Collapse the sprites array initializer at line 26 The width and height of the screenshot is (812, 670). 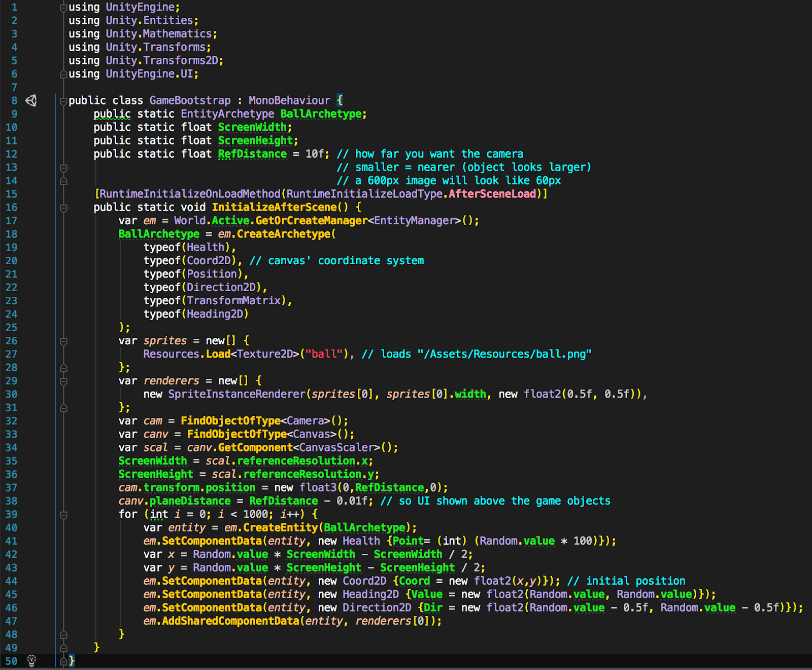coord(62,340)
